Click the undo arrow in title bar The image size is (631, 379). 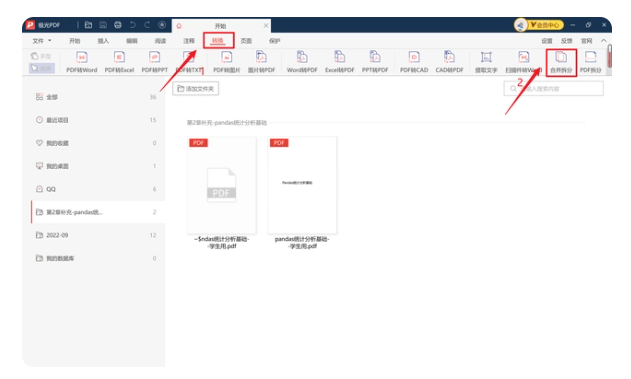pyautogui.click(x=132, y=25)
